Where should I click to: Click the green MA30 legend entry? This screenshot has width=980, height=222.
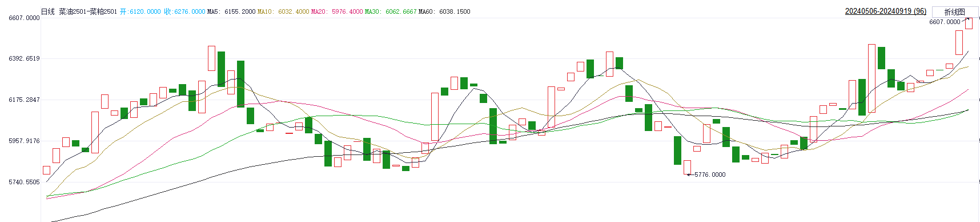point(391,11)
